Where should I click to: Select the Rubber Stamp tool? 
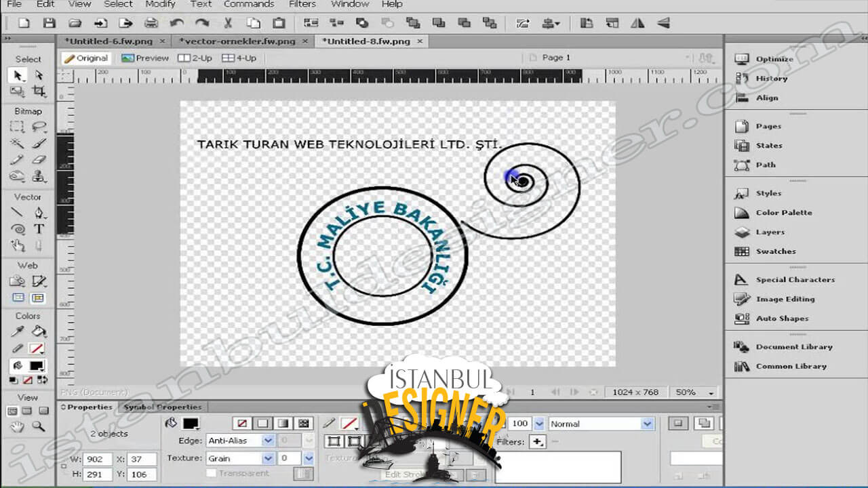(39, 177)
